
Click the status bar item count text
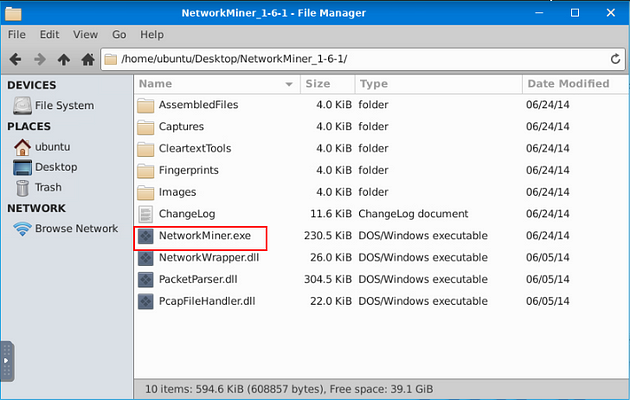(x=289, y=389)
